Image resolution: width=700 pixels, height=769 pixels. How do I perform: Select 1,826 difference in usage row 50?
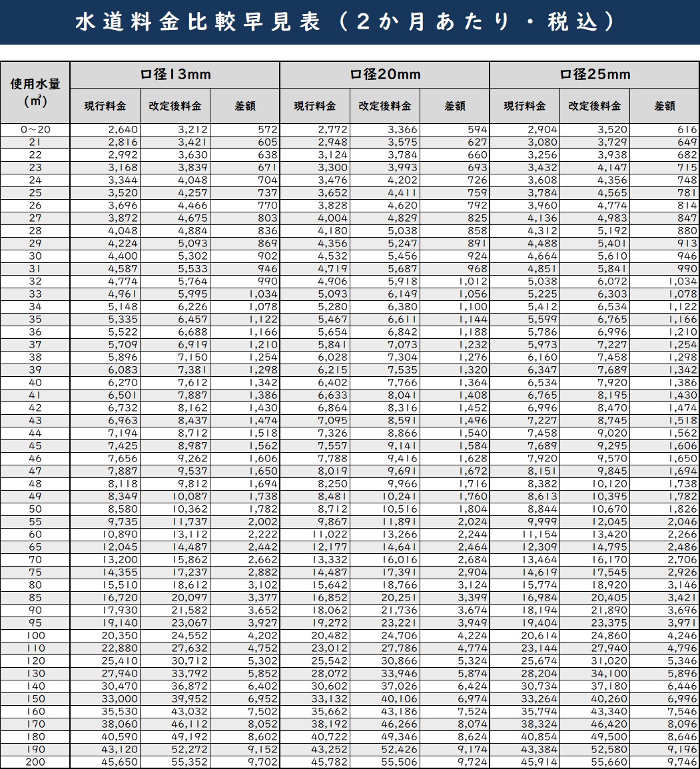683,509
